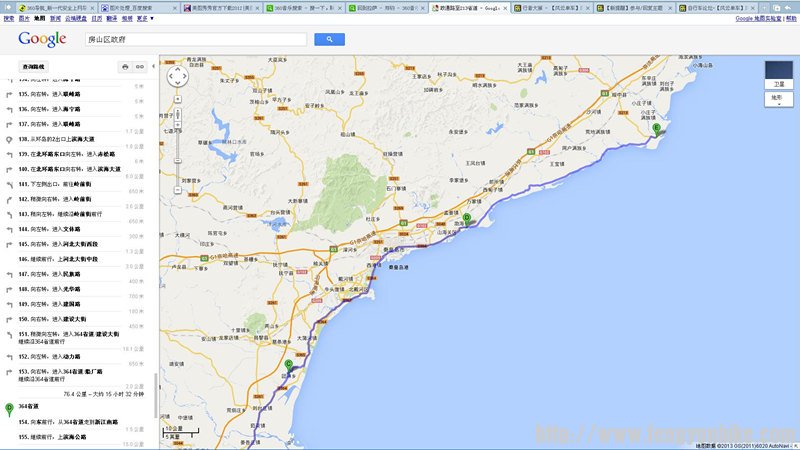Click the Google 地图实验室 link
The width and height of the screenshot is (800, 450).
760,18
